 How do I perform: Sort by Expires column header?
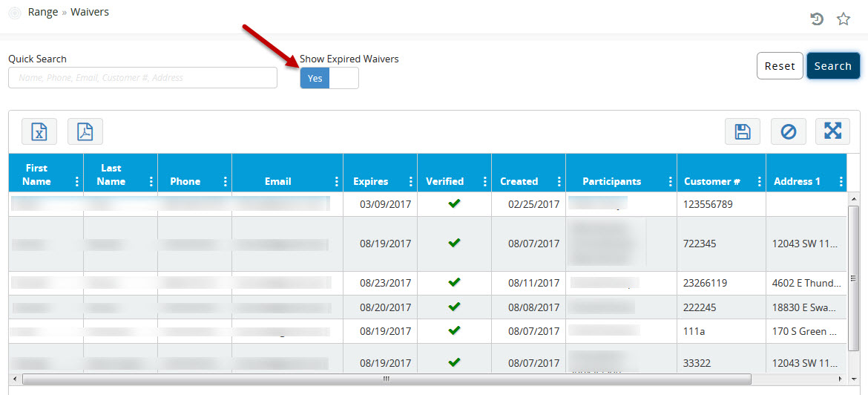pos(371,181)
